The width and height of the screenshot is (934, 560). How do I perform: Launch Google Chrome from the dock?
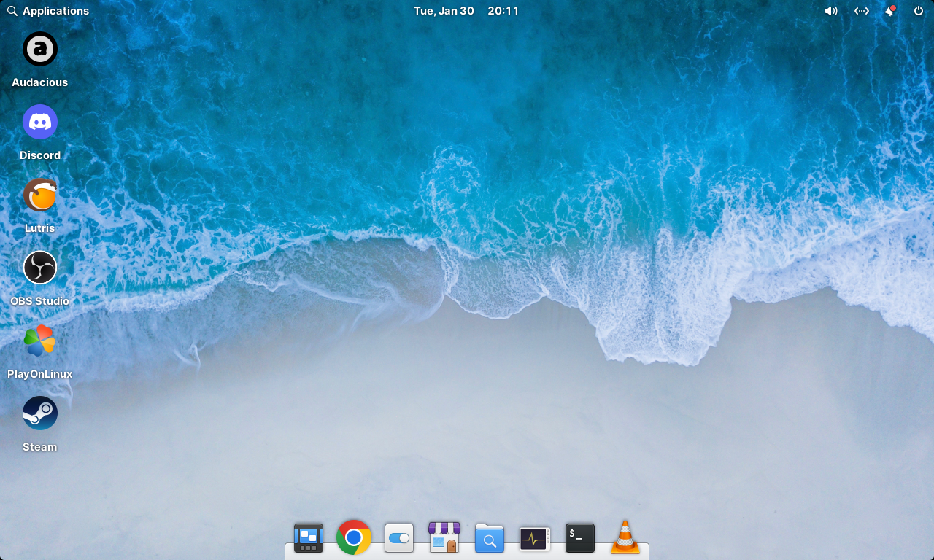click(354, 538)
